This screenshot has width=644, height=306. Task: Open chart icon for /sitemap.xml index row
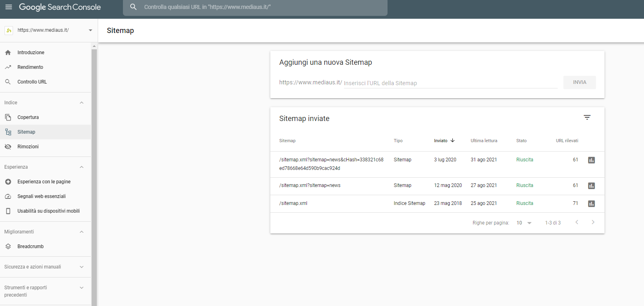(591, 204)
